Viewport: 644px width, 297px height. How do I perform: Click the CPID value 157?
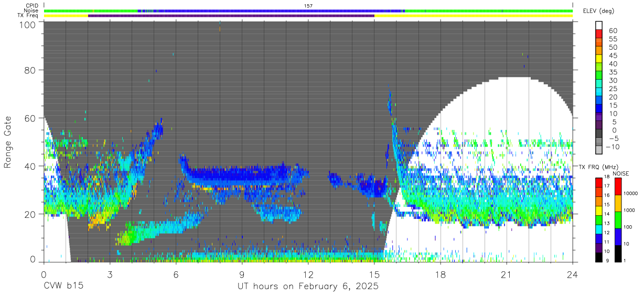pyautogui.click(x=308, y=6)
